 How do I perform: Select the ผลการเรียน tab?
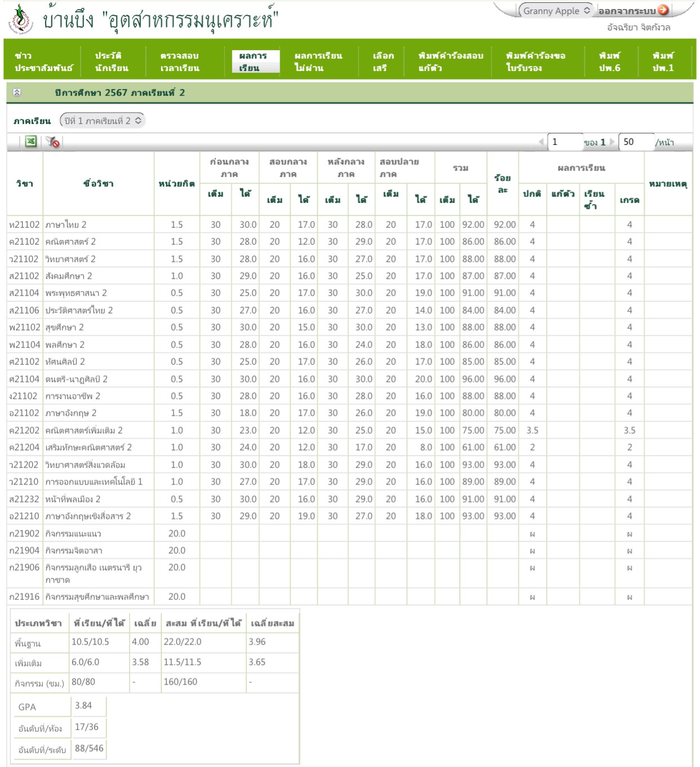click(x=255, y=62)
